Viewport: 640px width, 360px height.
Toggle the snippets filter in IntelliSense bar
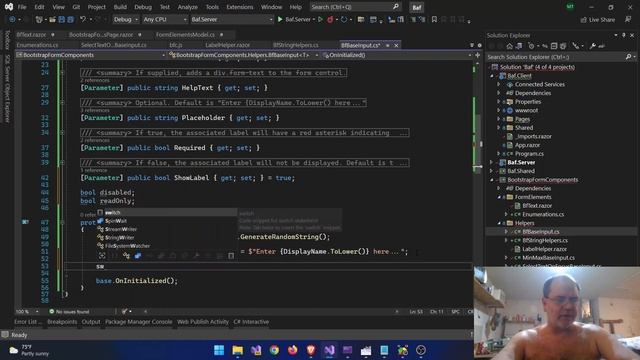click(231, 256)
